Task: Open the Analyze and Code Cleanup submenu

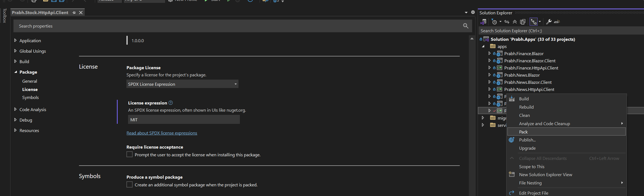Action: (x=566, y=123)
